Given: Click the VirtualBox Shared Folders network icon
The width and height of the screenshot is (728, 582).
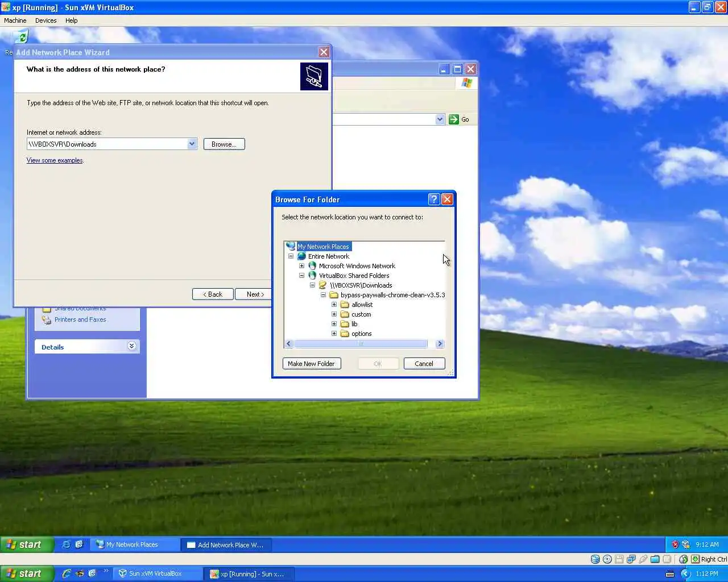Looking at the screenshot, I should [x=312, y=276].
